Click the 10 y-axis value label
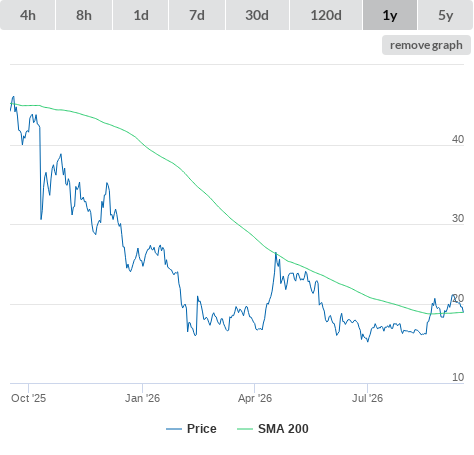The height and width of the screenshot is (455, 474). point(458,377)
